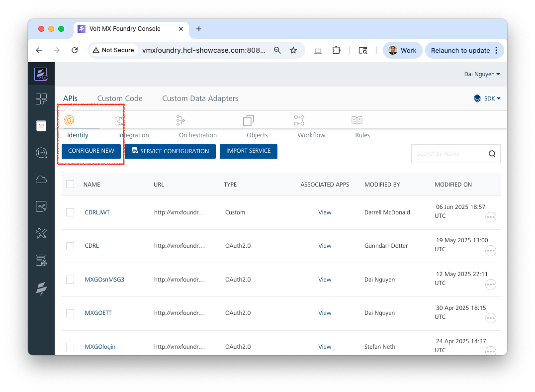Check the MXGOlogin row checkbox

[x=70, y=347]
